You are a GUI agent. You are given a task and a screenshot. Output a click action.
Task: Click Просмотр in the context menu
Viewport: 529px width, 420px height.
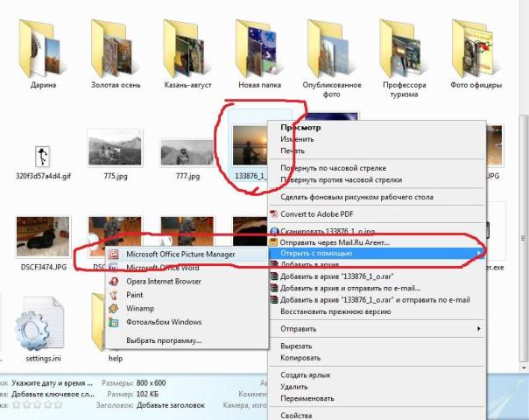tap(300, 127)
